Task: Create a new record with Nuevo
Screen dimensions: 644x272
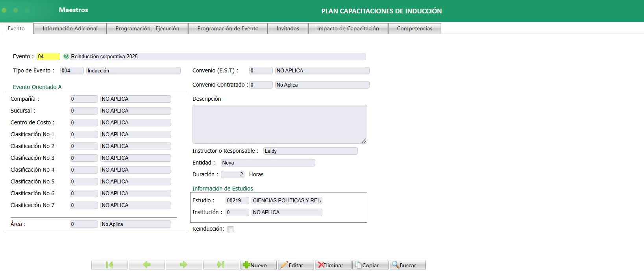Action: coord(258,265)
